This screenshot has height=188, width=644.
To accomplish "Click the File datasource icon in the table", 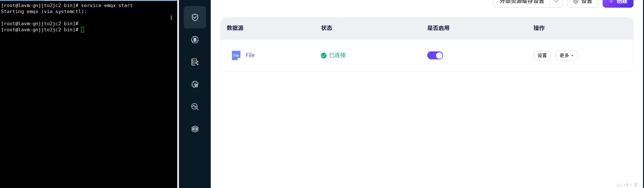I will [x=236, y=55].
